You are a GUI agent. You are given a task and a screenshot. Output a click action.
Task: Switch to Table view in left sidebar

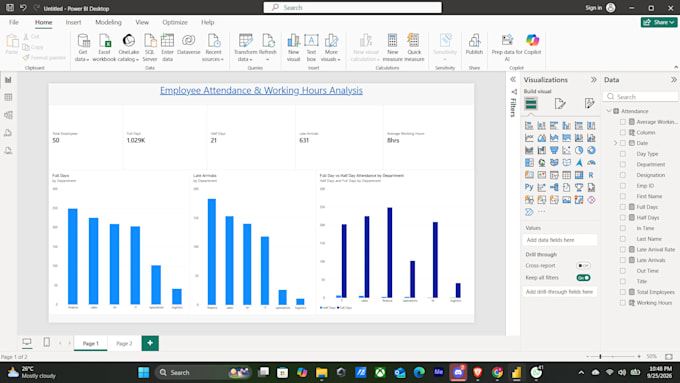point(8,97)
